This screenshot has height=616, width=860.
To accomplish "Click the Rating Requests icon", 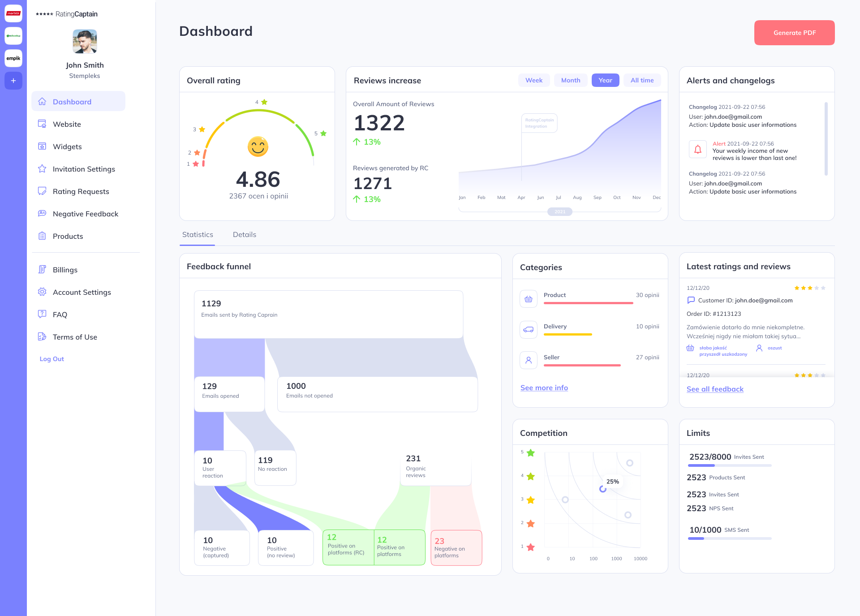I will pyautogui.click(x=42, y=191).
